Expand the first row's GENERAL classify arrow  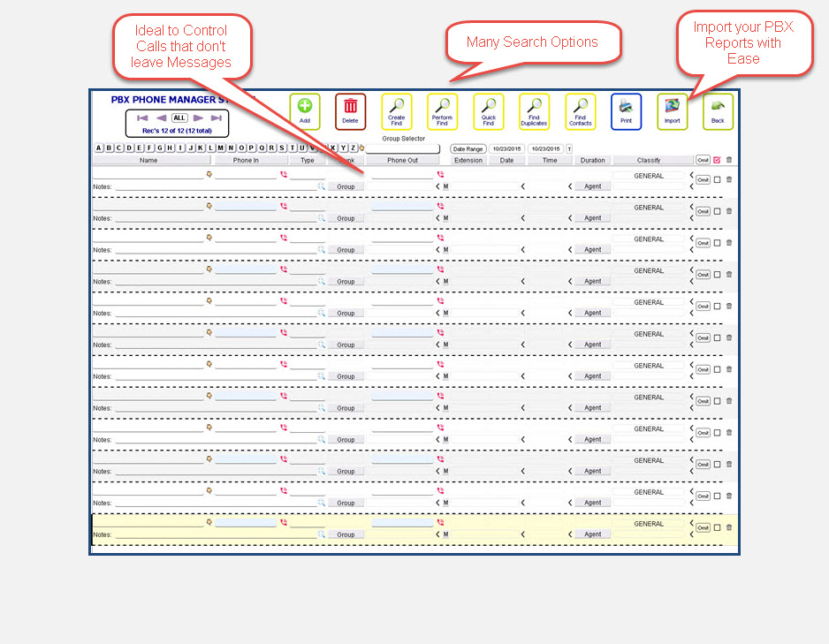click(691, 176)
